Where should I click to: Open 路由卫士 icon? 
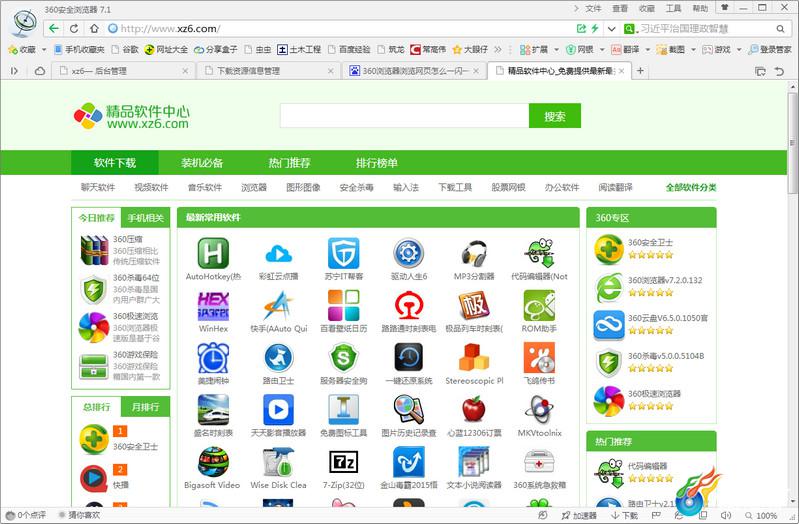pos(278,357)
